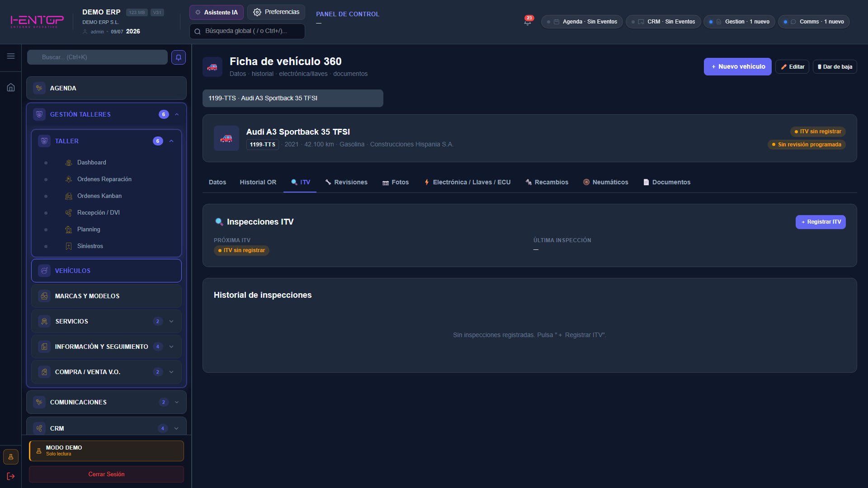Expand the INFORMACIÓN Y SEGUIMIENTO chevron

[171, 347]
